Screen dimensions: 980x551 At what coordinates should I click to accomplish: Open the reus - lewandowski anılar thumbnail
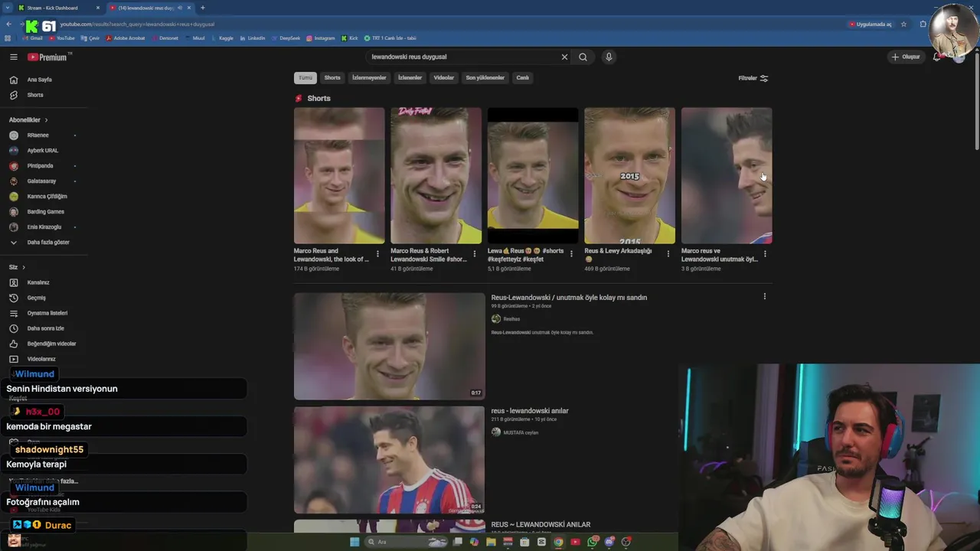coord(389,460)
